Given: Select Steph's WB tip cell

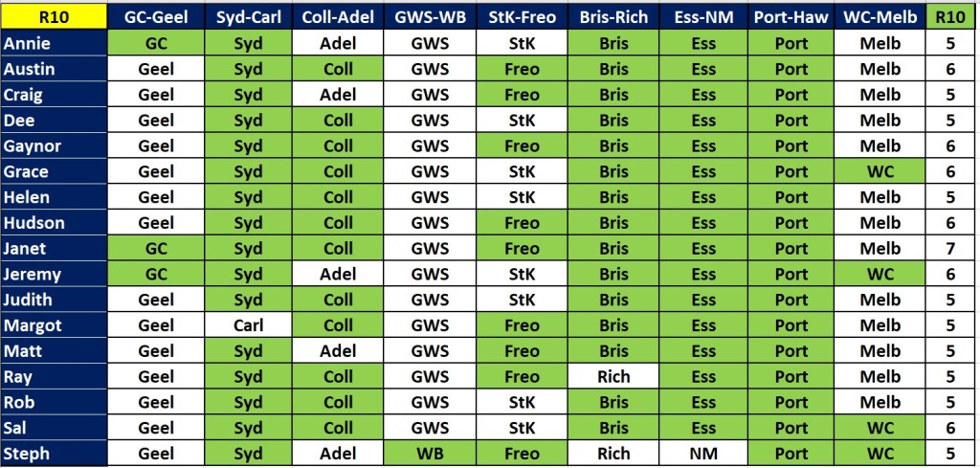Looking at the screenshot, I should [430, 454].
